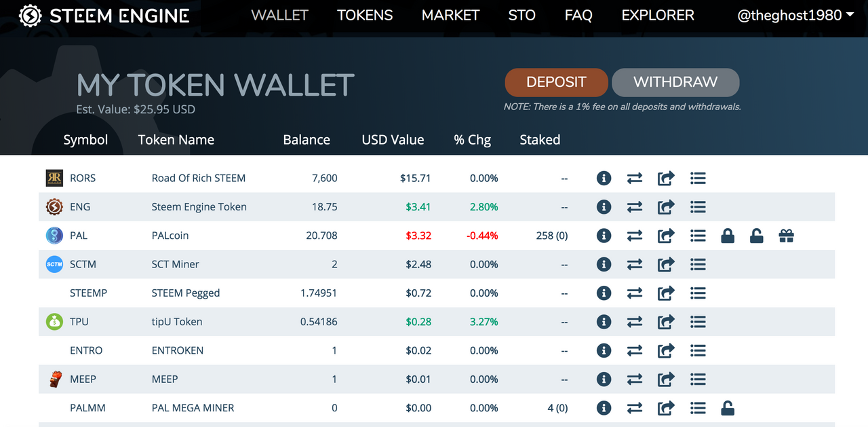Click the '% Chg' column header
The width and height of the screenshot is (868, 427).
coord(473,140)
